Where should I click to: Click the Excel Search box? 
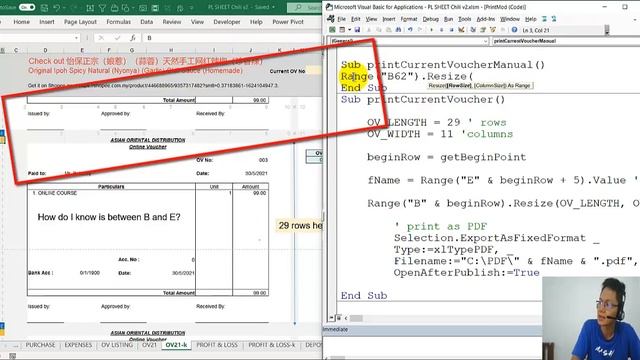tap(305, 7)
